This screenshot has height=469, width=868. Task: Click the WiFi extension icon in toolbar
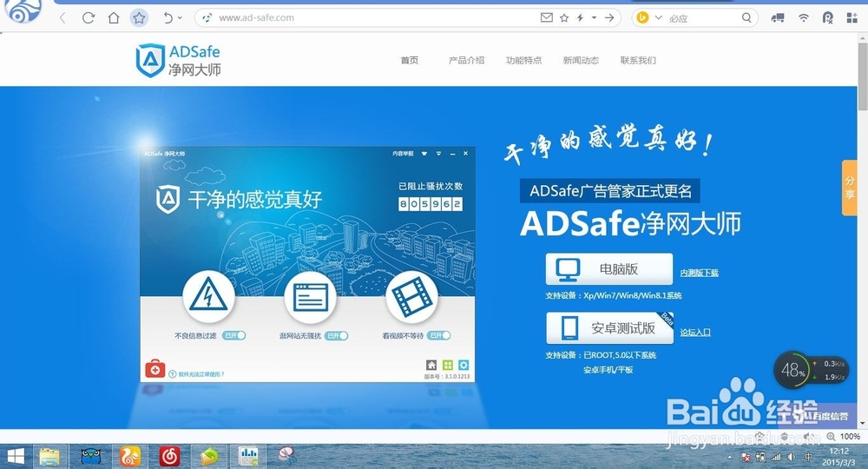803,17
